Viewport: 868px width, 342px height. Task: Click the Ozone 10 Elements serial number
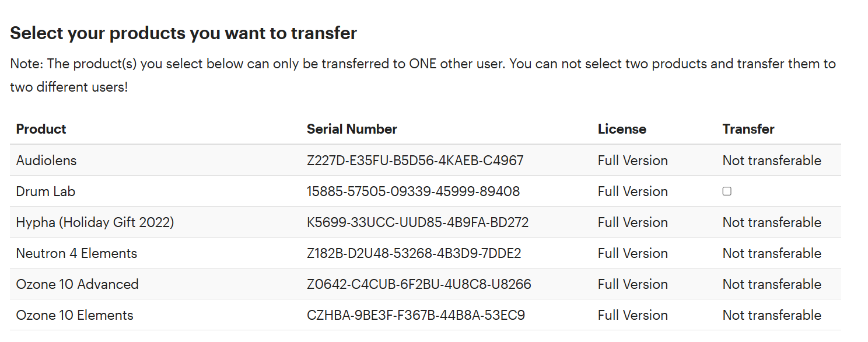click(415, 315)
